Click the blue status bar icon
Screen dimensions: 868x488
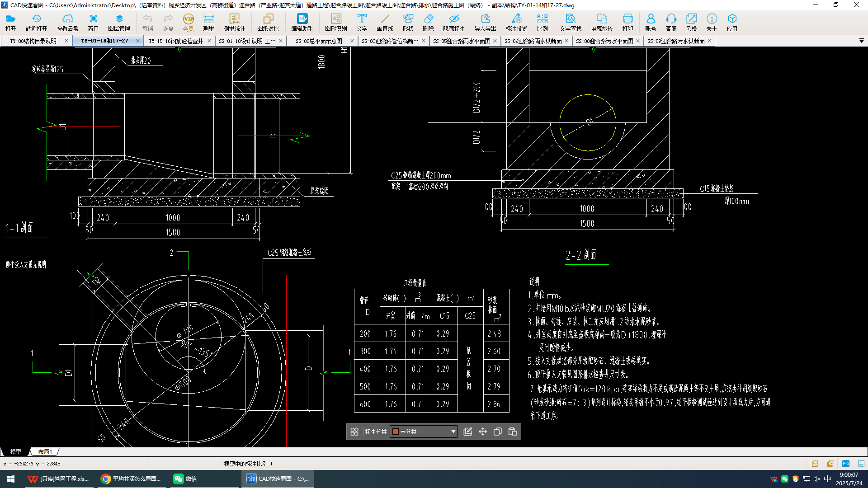tap(846, 464)
